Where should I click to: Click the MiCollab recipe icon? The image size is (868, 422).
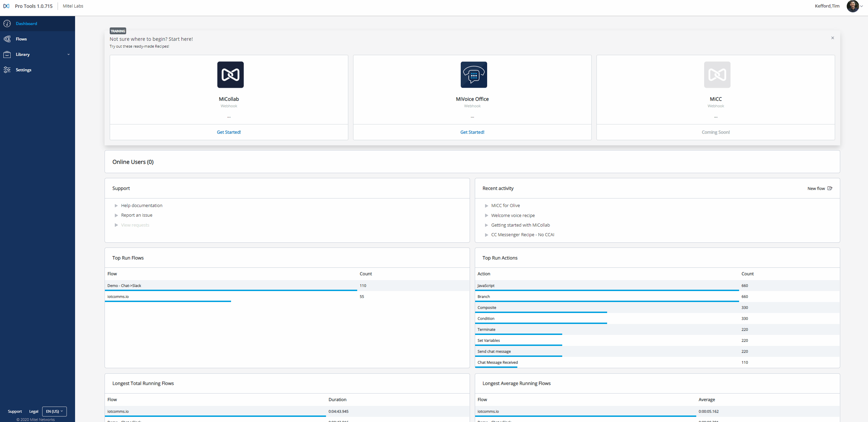point(230,75)
